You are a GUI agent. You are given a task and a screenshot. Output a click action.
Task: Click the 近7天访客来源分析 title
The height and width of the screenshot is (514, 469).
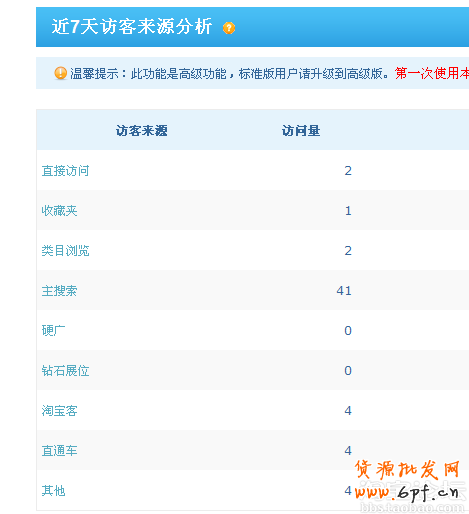[x=132, y=26]
